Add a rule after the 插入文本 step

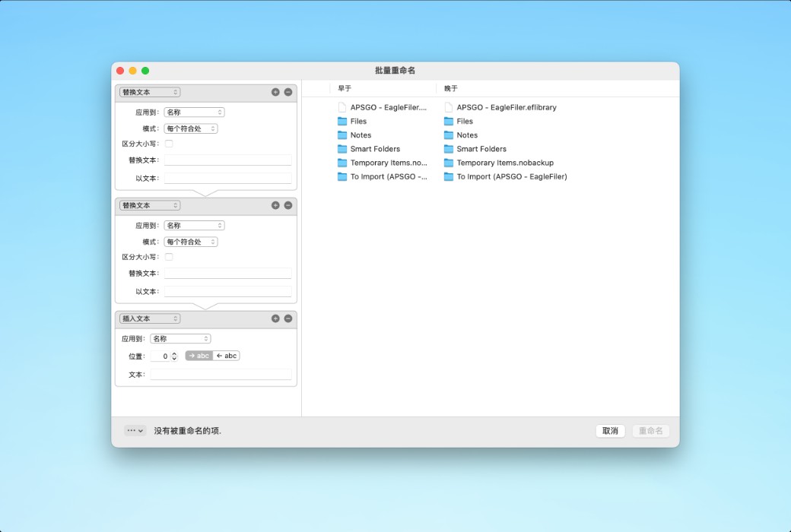pyautogui.click(x=275, y=318)
